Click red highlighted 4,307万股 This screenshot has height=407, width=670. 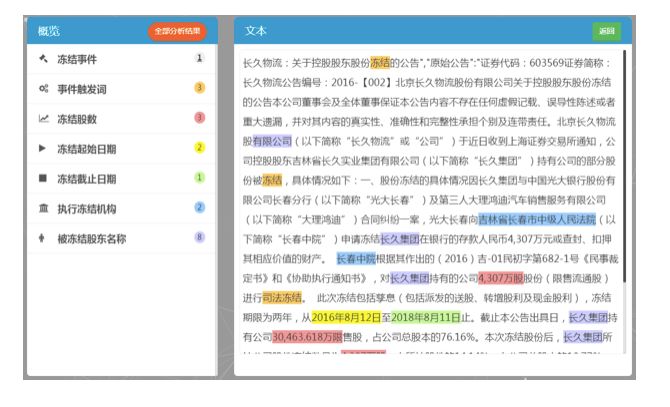click(x=501, y=278)
